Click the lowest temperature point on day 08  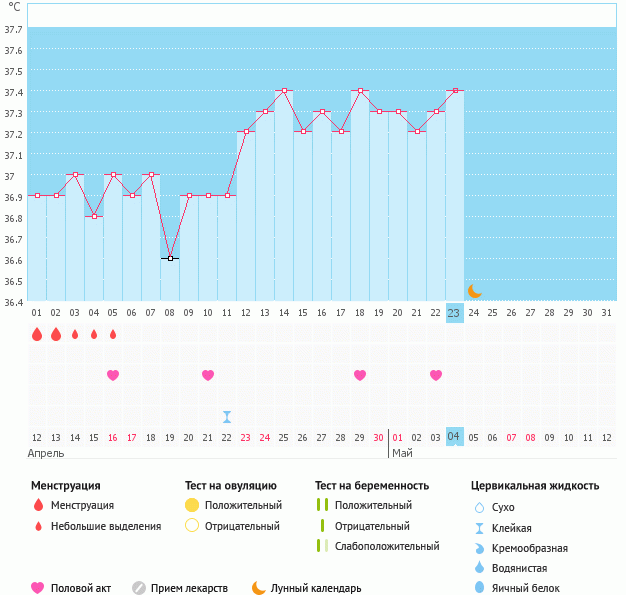pyautogui.click(x=170, y=258)
